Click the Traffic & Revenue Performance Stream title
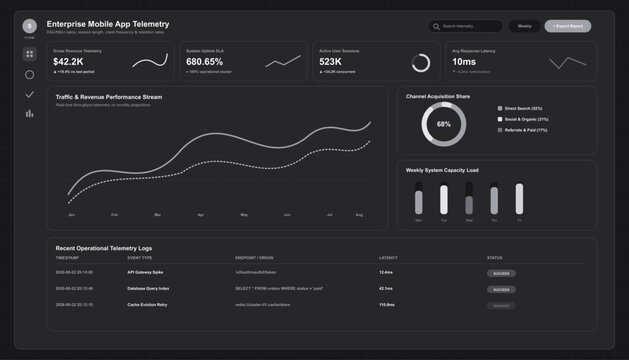Viewport: 629px width, 360px height. tap(109, 97)
